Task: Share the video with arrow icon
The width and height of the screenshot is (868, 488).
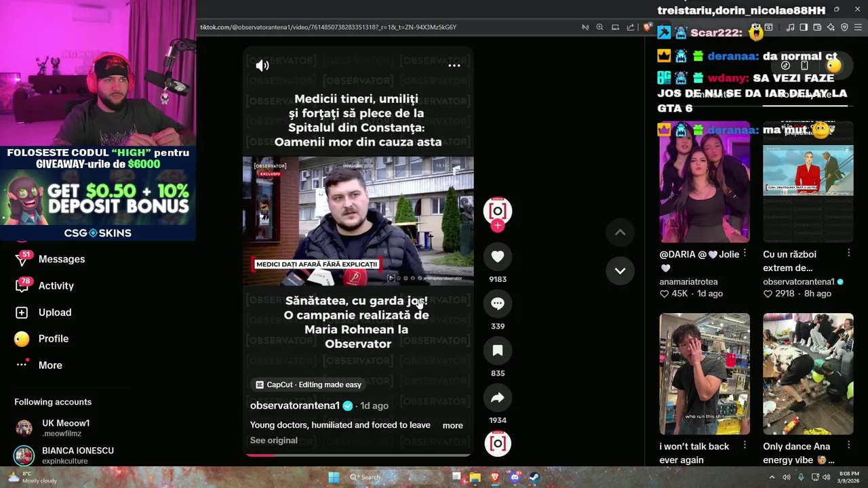Action: 497,398
